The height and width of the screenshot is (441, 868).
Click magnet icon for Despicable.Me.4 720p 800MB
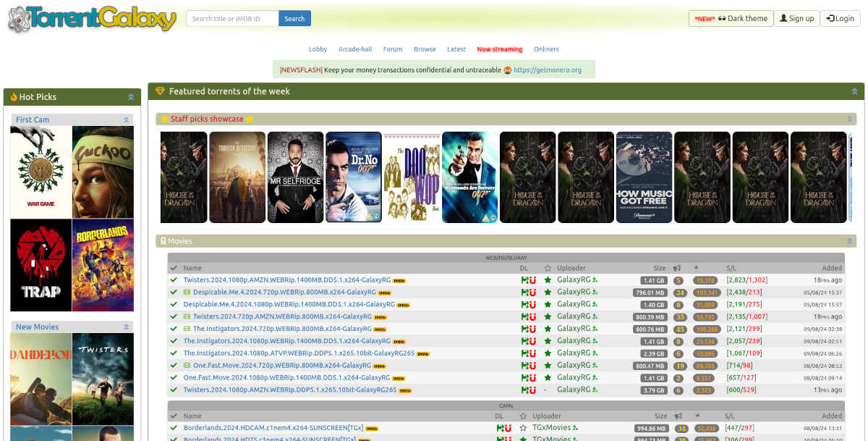coord(532,292)
